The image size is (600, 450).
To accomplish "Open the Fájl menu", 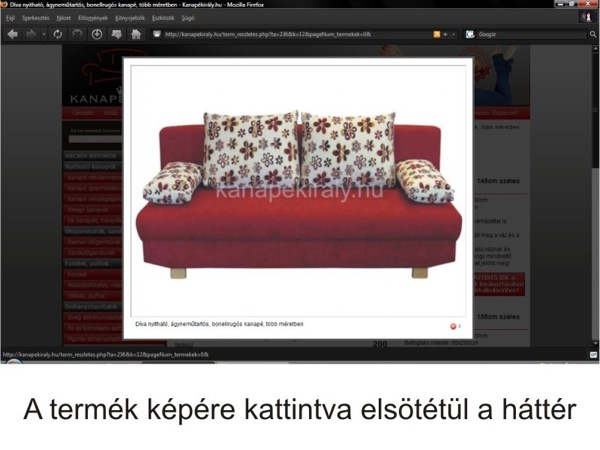I will (10, 18).
